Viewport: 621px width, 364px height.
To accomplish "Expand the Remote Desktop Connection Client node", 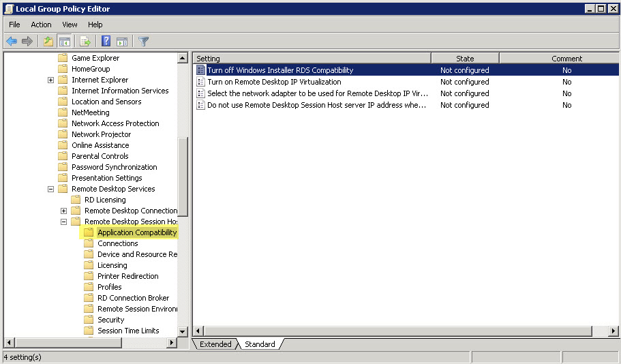I will tap(64, 211).
